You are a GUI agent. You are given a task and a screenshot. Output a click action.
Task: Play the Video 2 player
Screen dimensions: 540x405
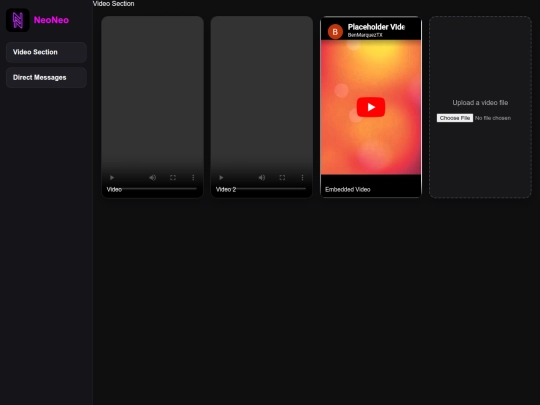221,178
